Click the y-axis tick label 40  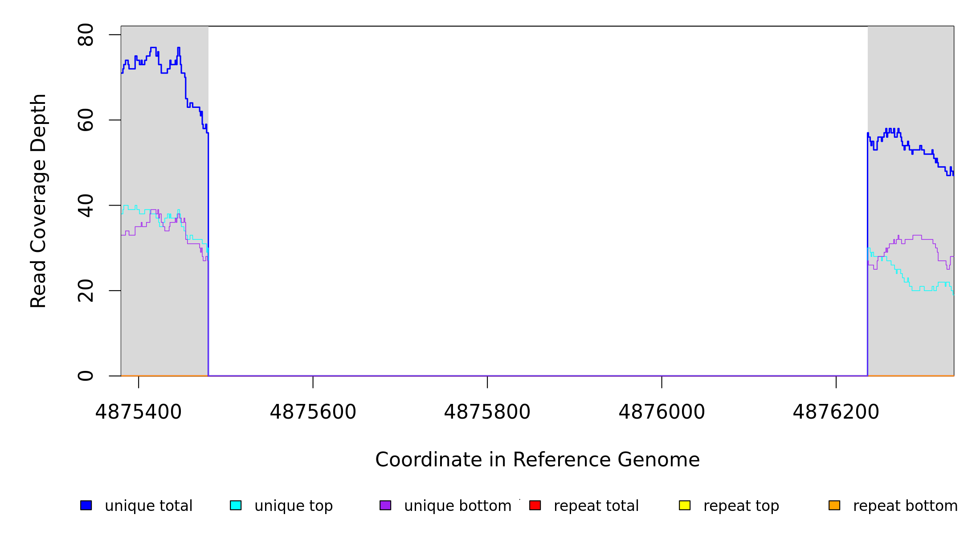point(86,206)
